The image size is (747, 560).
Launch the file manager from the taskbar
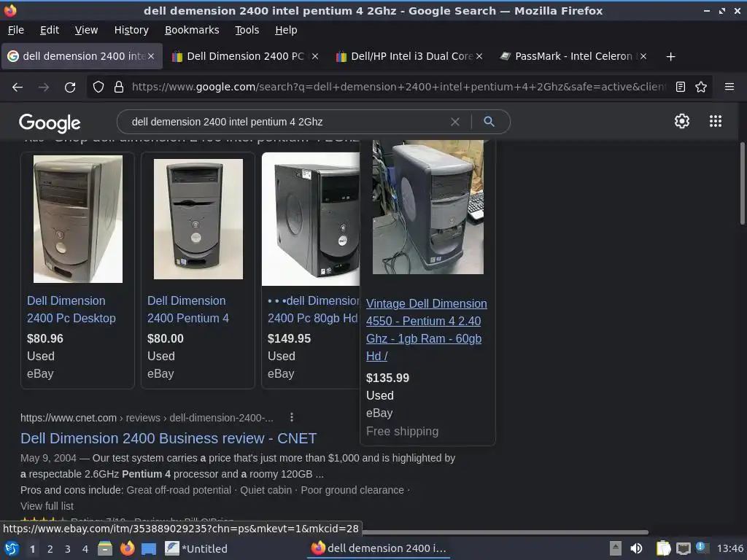105,548
